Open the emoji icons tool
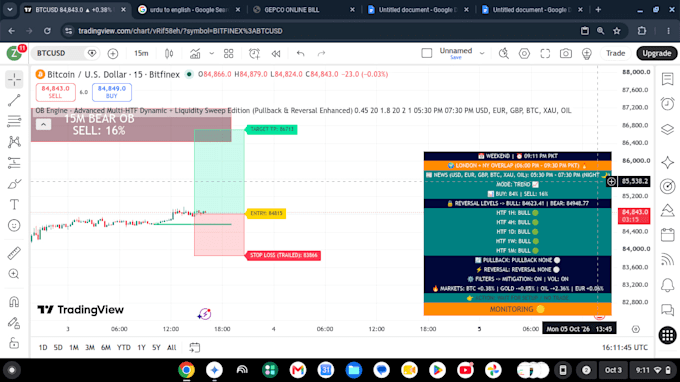The height and width of the screenshot is (382, 680). [14, 225]
